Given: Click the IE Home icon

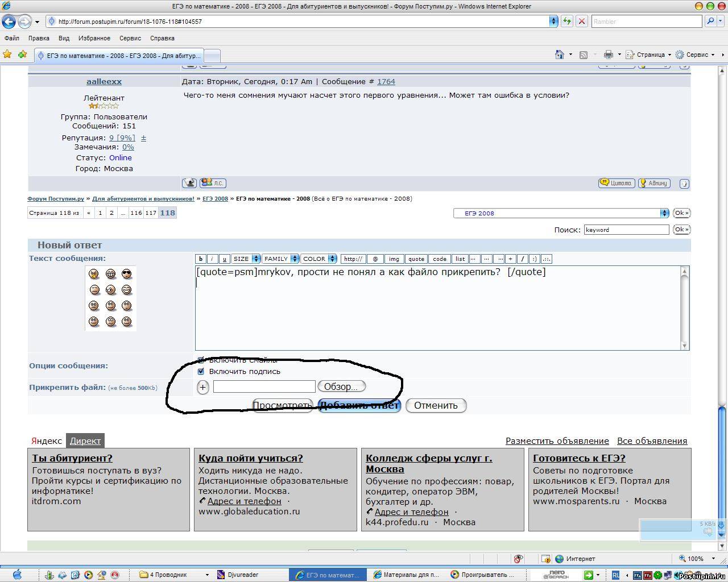Looking at the screenshot, I should tap(560, 55).
